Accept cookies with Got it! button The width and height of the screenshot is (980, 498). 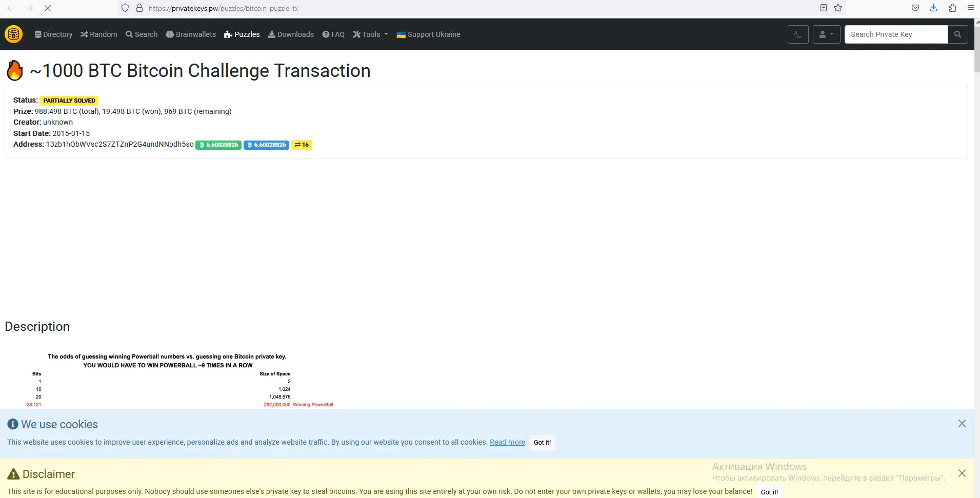point(542,442)
